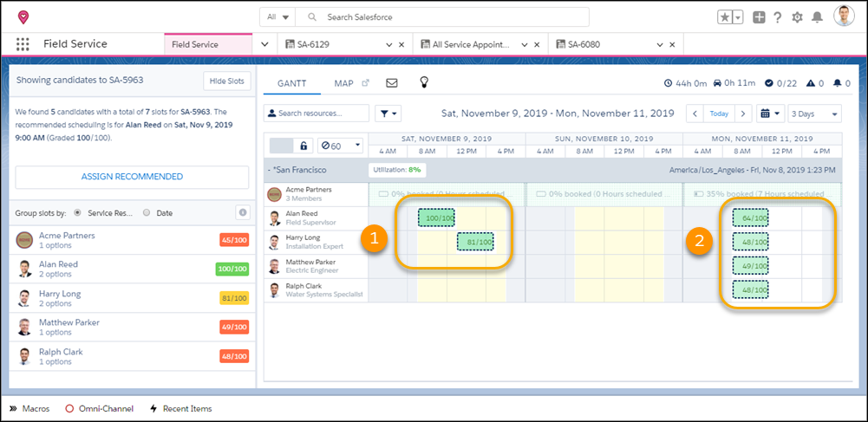Select Date group slots radio
Screen dimensions: 868x422
[147, 212]
